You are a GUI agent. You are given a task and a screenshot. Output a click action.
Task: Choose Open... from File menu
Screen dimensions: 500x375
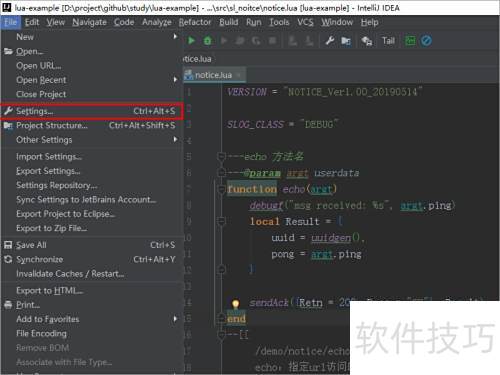pyautogui.click(x=91, y=51)
